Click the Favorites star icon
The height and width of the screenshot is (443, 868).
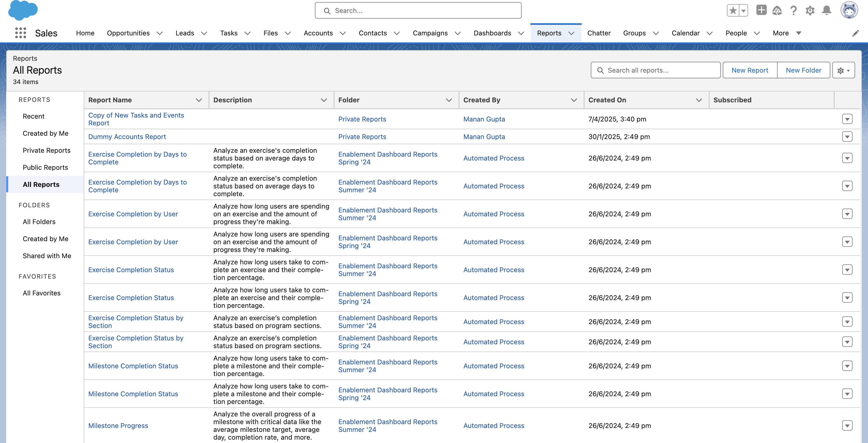(x=733, y=10)
